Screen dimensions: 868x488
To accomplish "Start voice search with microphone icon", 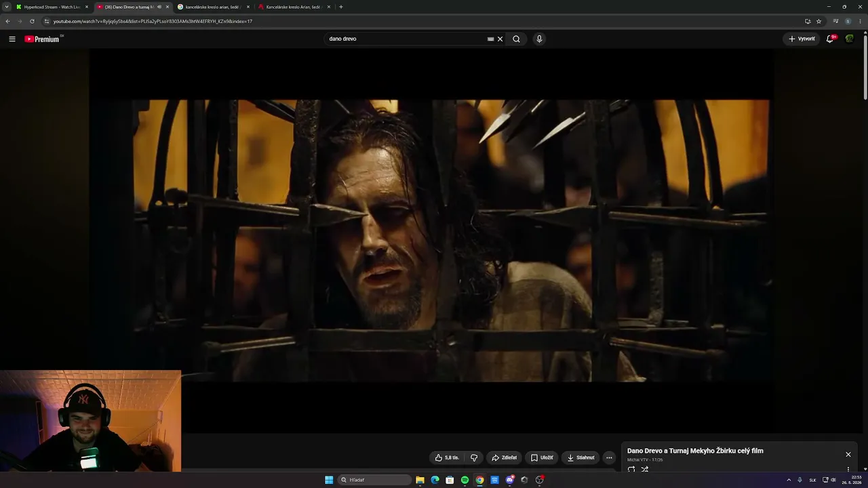I will [539, 39].
